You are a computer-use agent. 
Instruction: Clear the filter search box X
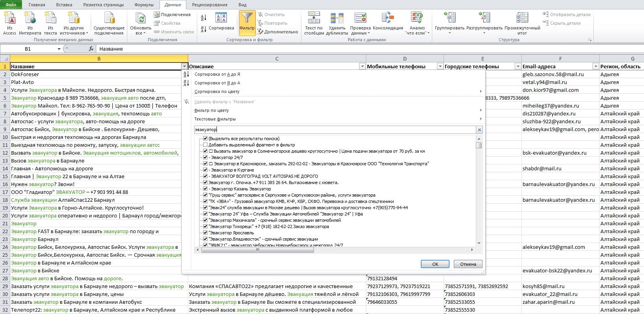click(479, 130)
